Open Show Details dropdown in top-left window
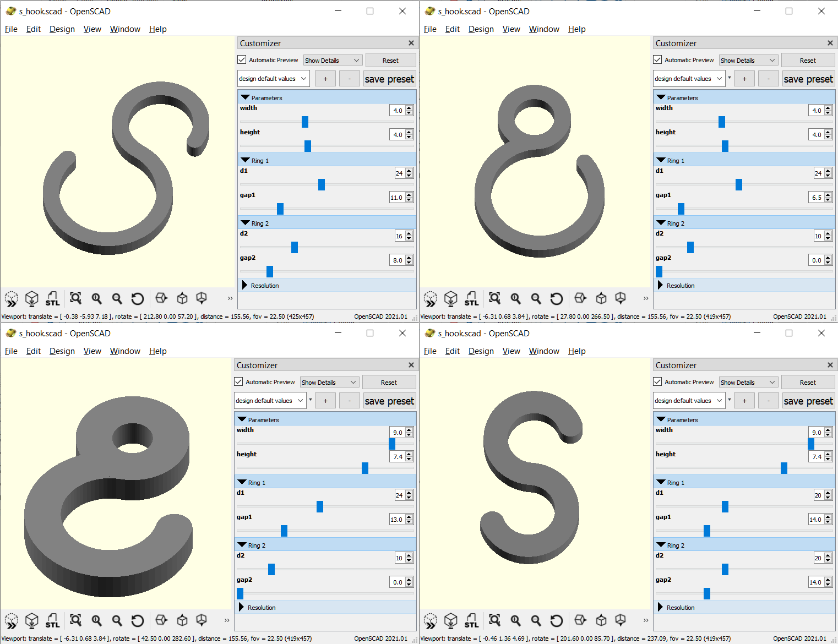Viewport: 838px width, 644px height. (x=333, y=61)
